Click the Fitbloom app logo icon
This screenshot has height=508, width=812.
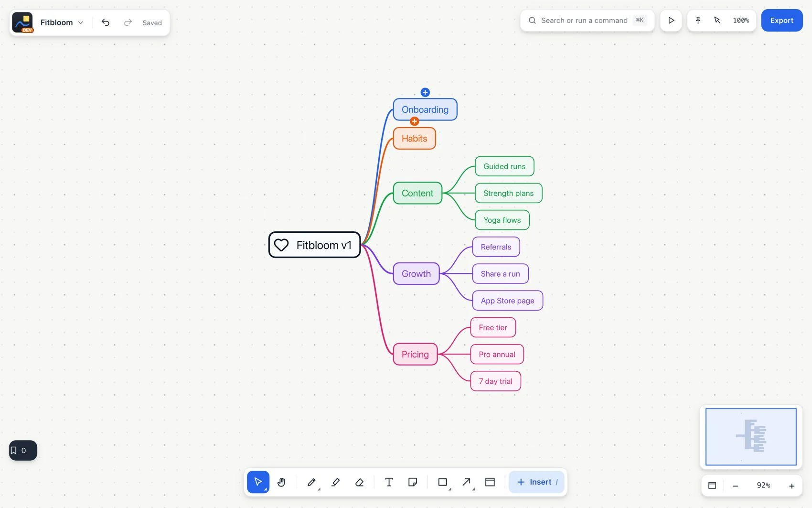tap(22, 22)
